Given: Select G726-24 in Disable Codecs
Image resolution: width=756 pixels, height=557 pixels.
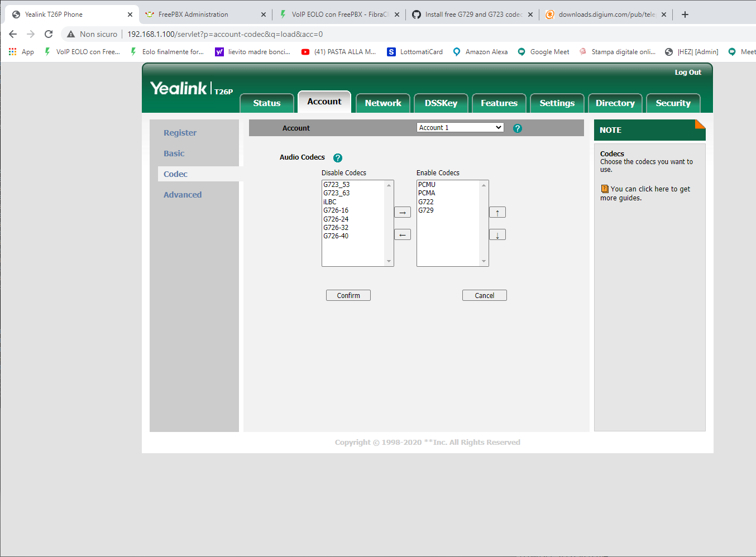Looking at the screenshot, I should (x=336, y=219).
